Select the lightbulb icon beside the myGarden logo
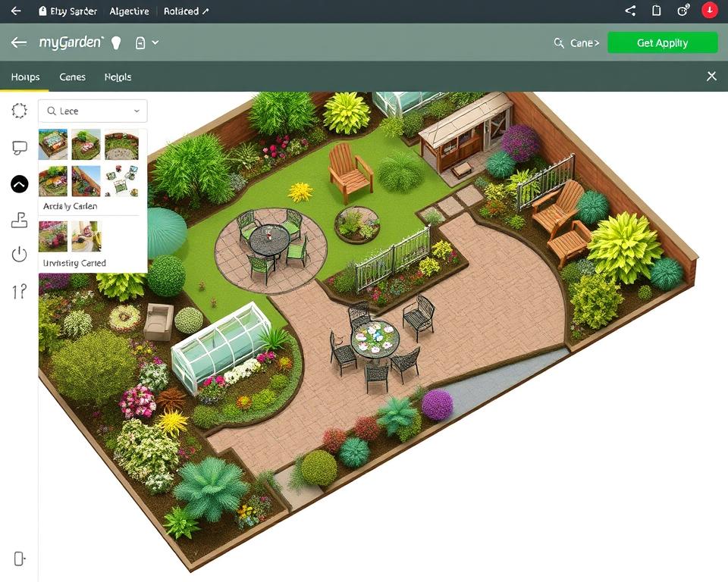This screenshot has width=728, height=582. [116, 42]
